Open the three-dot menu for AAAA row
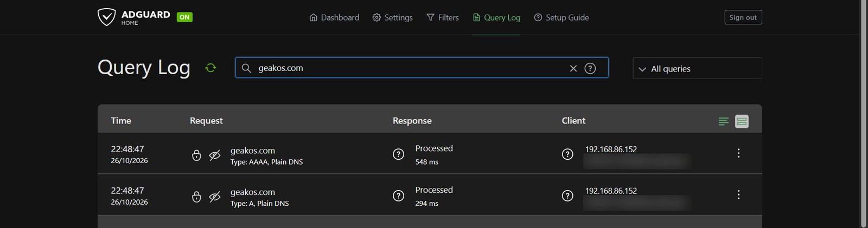 pos(738,153)
